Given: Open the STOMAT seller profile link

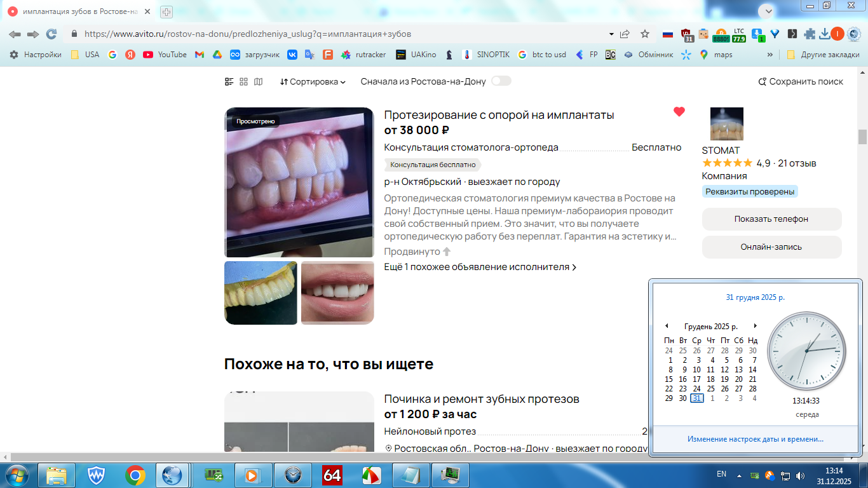Looking at the screenshot, I should pos(721,151).
